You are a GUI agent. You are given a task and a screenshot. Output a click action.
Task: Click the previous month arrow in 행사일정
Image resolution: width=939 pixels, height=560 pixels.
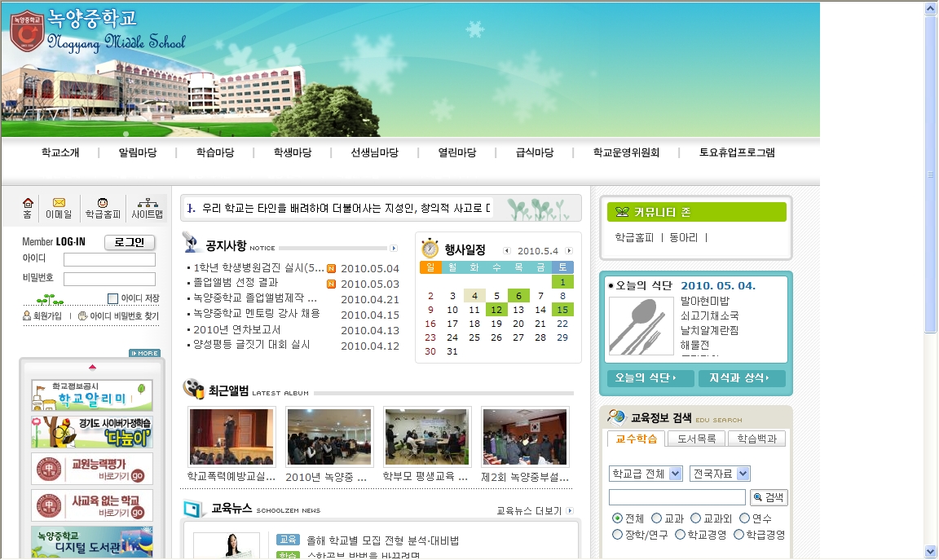click(x=506, y=251)
